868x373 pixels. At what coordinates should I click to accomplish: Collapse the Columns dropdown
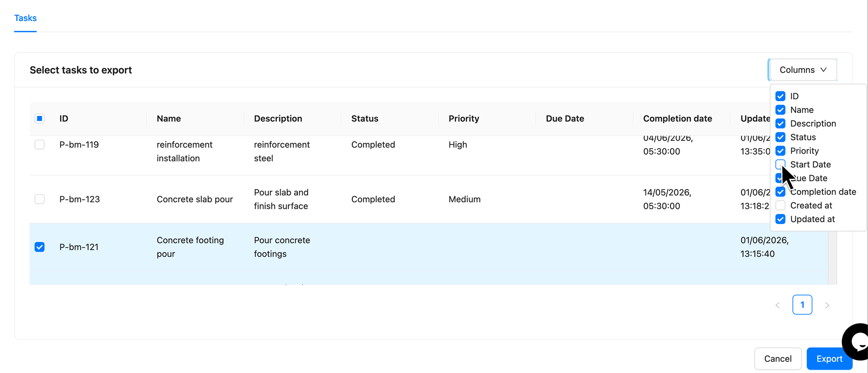803,70
